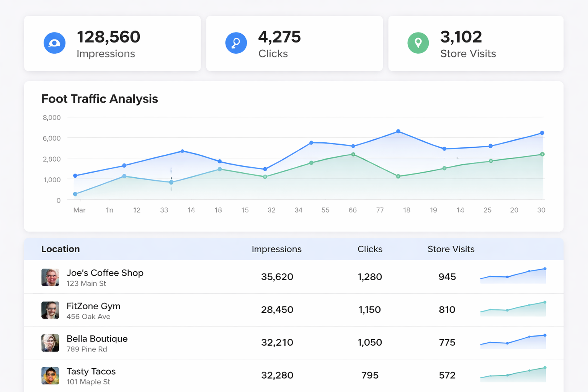This screenshot has width=588, height=392.
Task: Sort by the Impressions column header
Action: (276, 249)
